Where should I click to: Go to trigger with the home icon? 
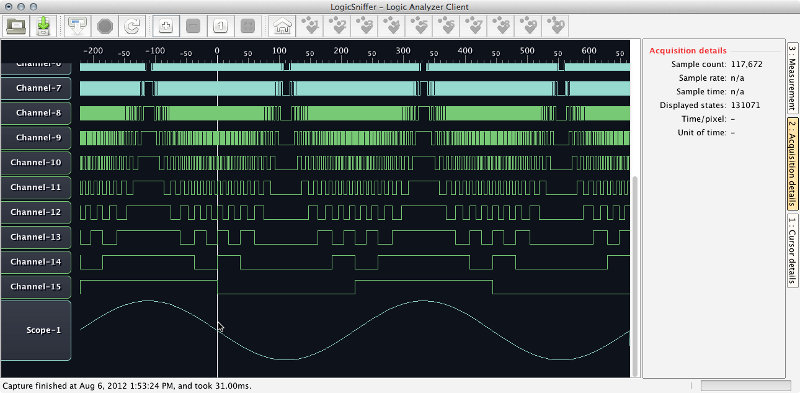[281, 26]
